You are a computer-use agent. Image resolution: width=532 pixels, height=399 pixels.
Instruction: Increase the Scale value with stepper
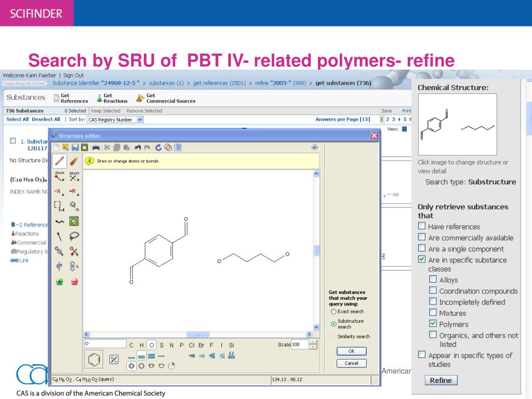[313, 342]
